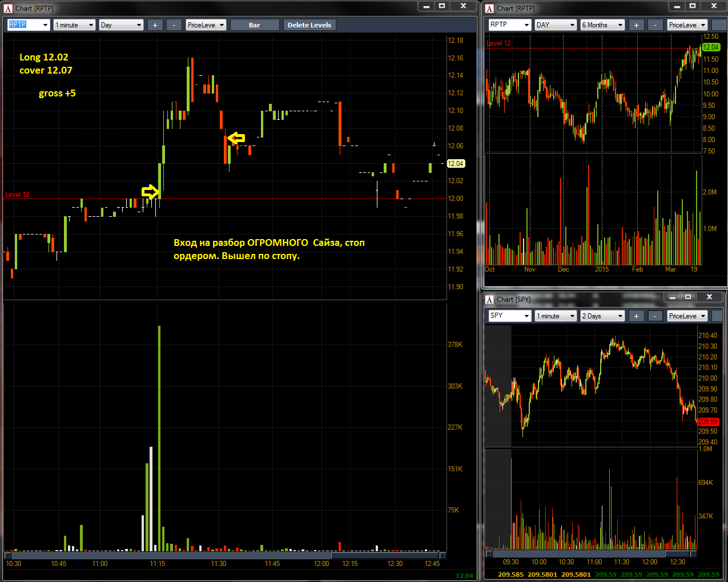
Task: Click the plus zoom button in main RPTP chart
Action: tap(155, 25)
